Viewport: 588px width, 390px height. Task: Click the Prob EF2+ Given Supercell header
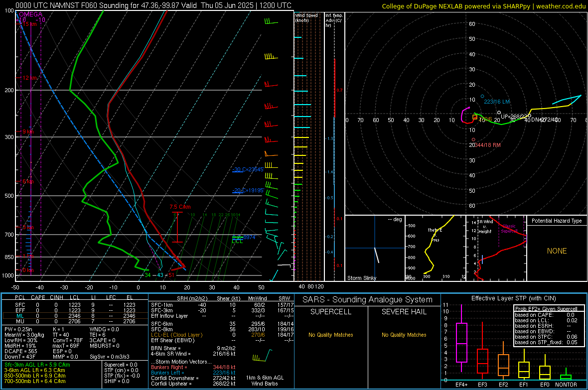click(545, 309)
